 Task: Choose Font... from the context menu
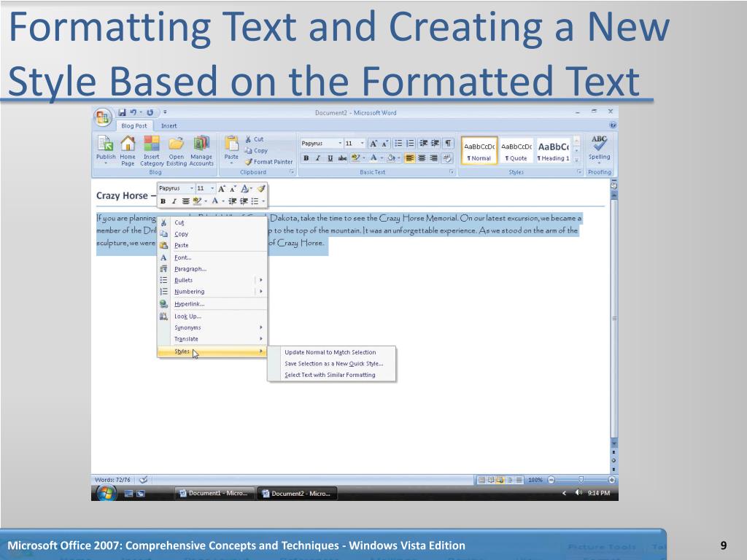tap(212, 257)
